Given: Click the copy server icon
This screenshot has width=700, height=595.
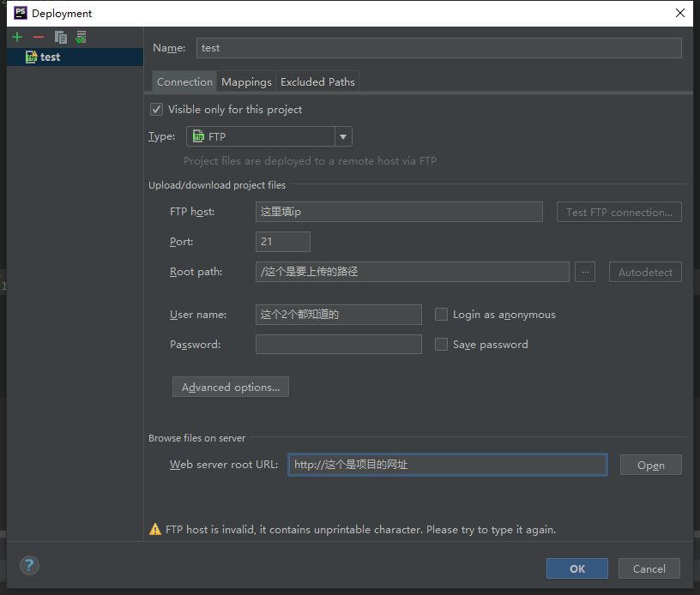Looking at the screenshot, I should 60,37.
